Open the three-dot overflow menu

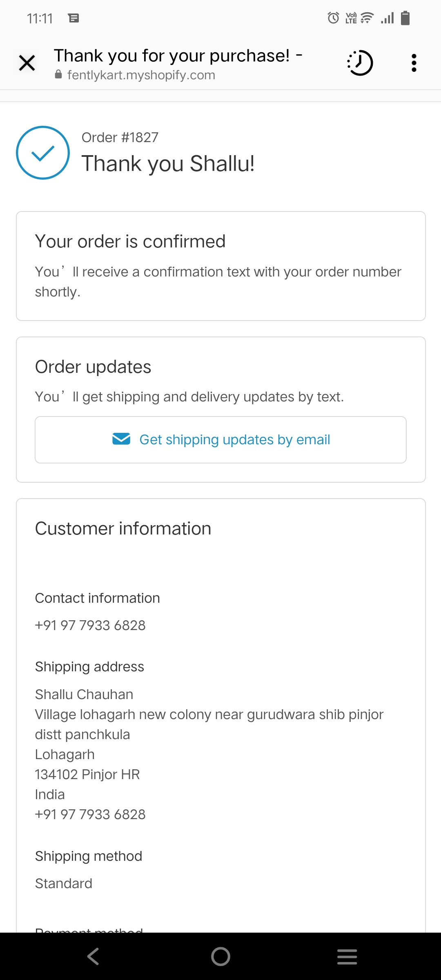pos(414,63)
